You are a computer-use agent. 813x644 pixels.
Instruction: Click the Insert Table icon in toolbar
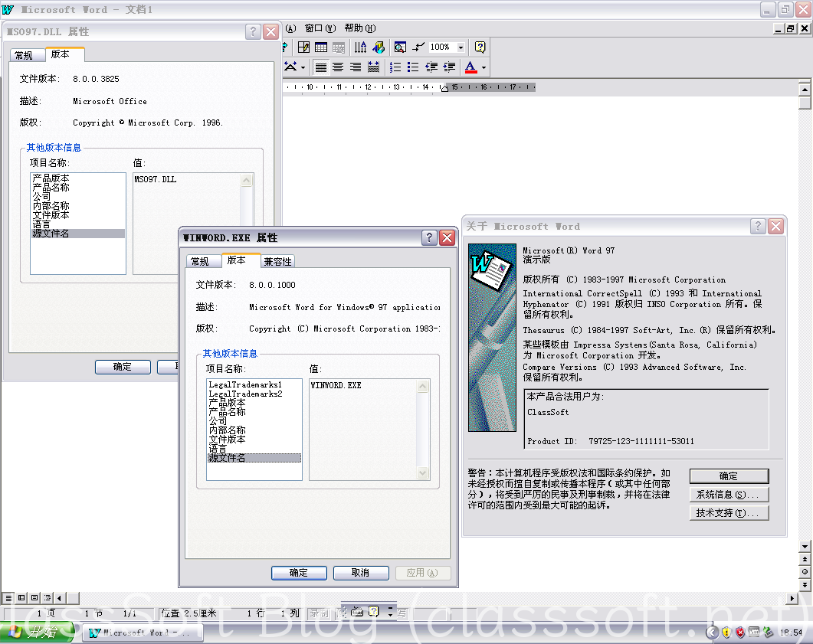click(x=321, y=47)
